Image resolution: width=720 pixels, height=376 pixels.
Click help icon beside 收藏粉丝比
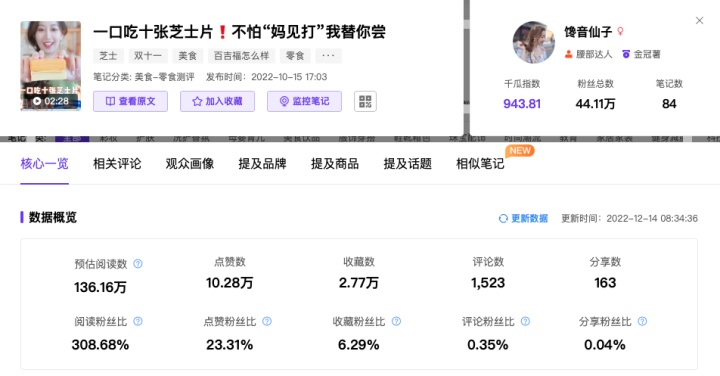coord(396,321)
